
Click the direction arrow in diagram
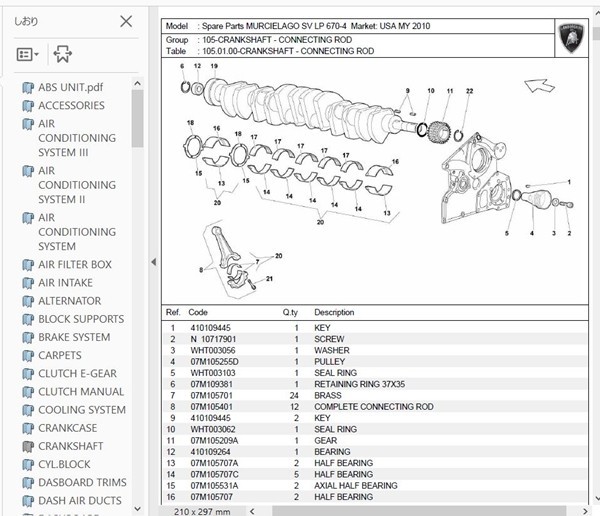tap(539, 86)
